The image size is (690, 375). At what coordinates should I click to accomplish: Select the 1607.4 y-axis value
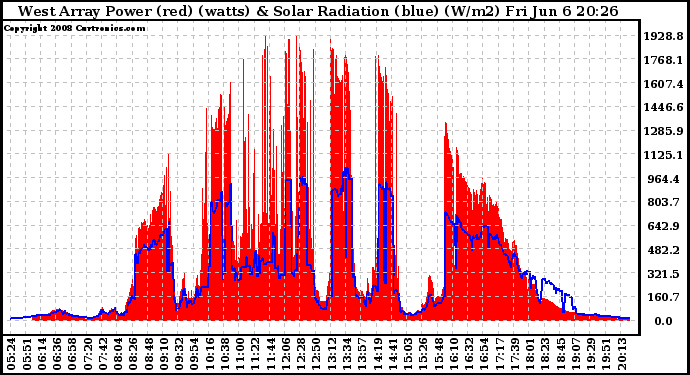(663, 84)
